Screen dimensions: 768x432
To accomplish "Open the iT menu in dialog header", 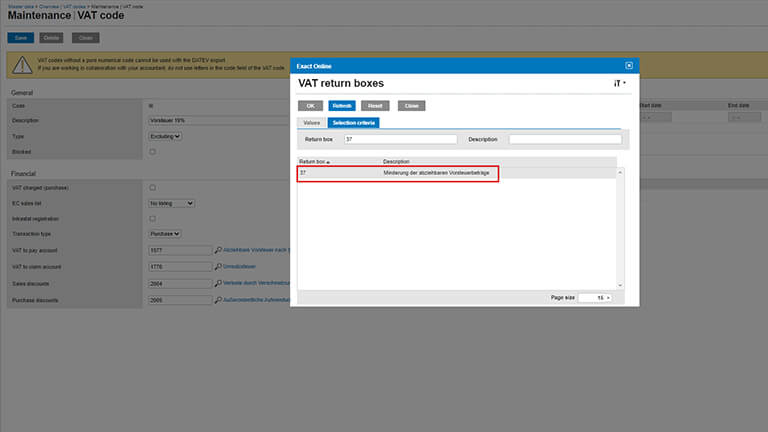I will pos(619,84).
